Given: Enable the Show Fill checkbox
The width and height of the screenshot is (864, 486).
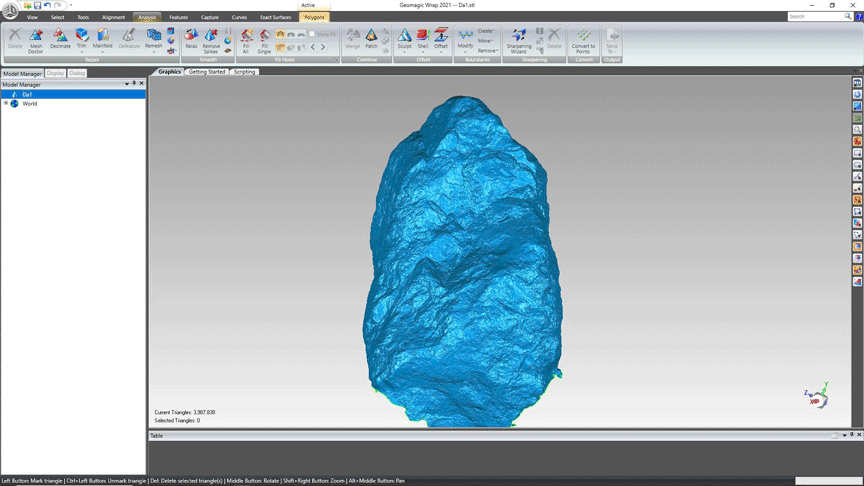Looking at the screenshot, I should (x=312, y=34).
